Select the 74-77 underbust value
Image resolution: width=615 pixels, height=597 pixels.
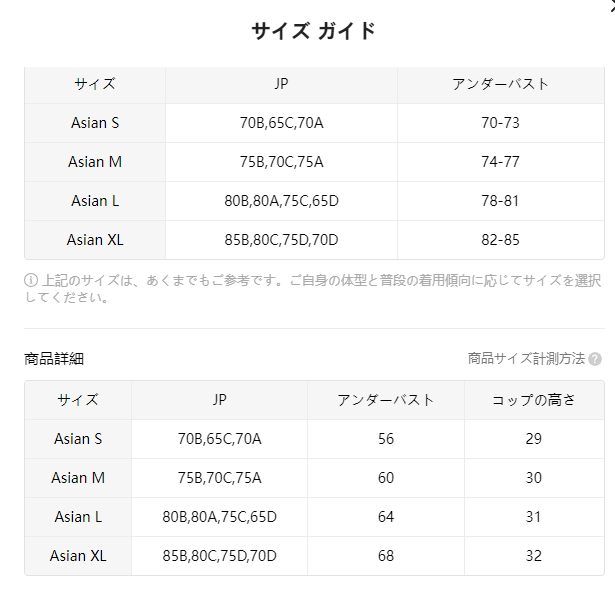pyautogui.click(x=500, y=162)
